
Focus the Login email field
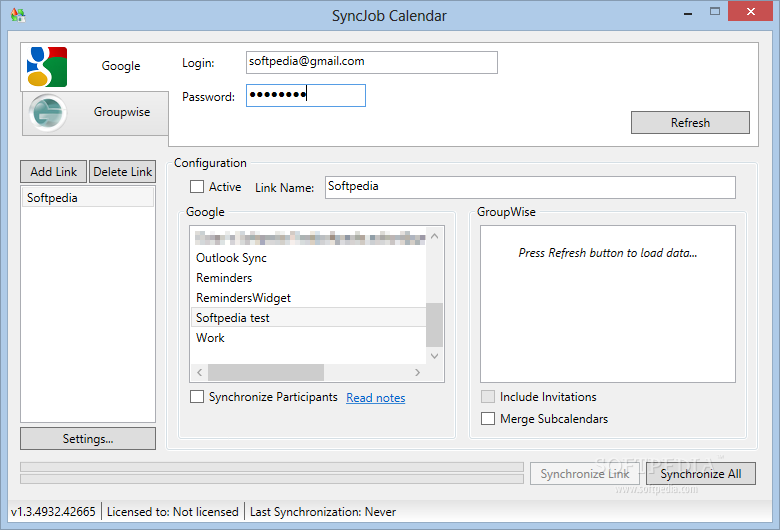point(372,62)
